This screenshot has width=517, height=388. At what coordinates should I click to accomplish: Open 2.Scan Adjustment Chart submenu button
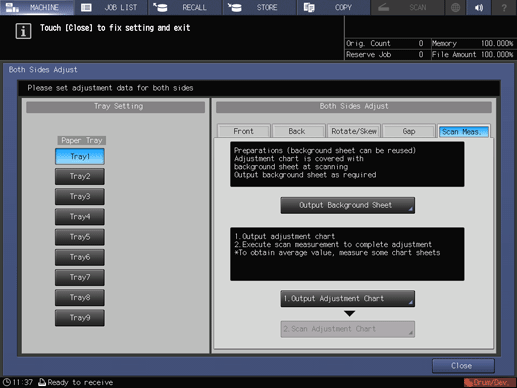point(348,329)
